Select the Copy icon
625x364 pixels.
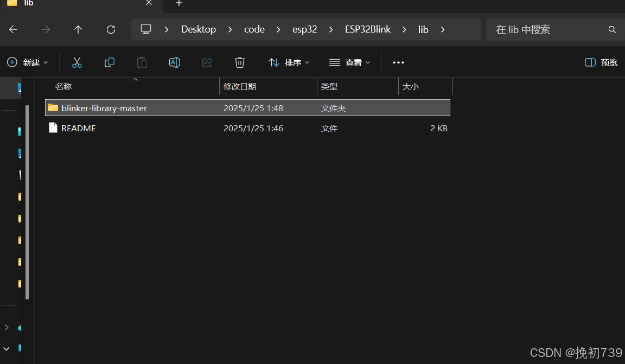(110, 62)
